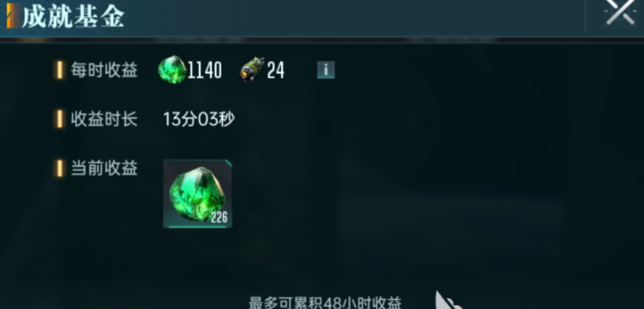Click the yellow bar marker beside 收益时长
Screen dimensions: 644x309
click(x=59, y=119)
